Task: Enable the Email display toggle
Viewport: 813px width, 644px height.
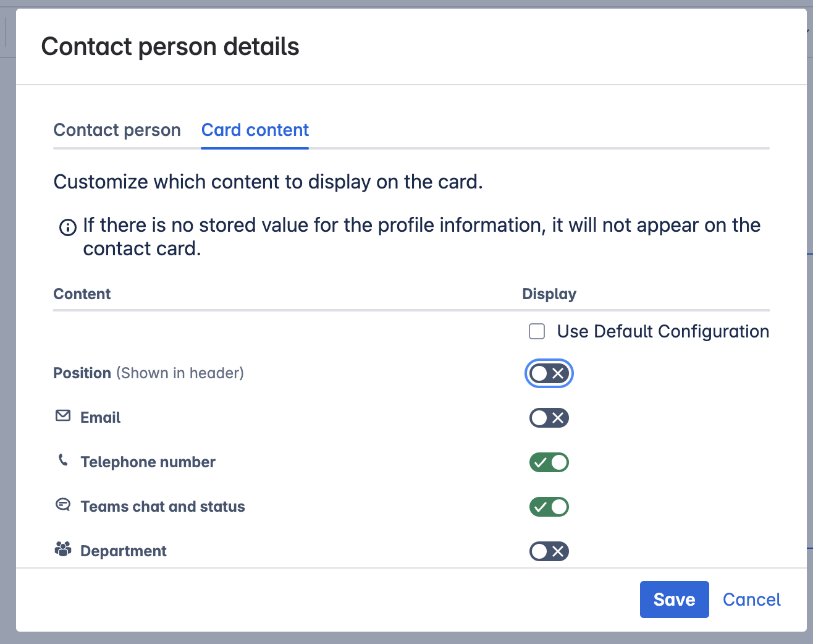Action: [x=549, y=418]
